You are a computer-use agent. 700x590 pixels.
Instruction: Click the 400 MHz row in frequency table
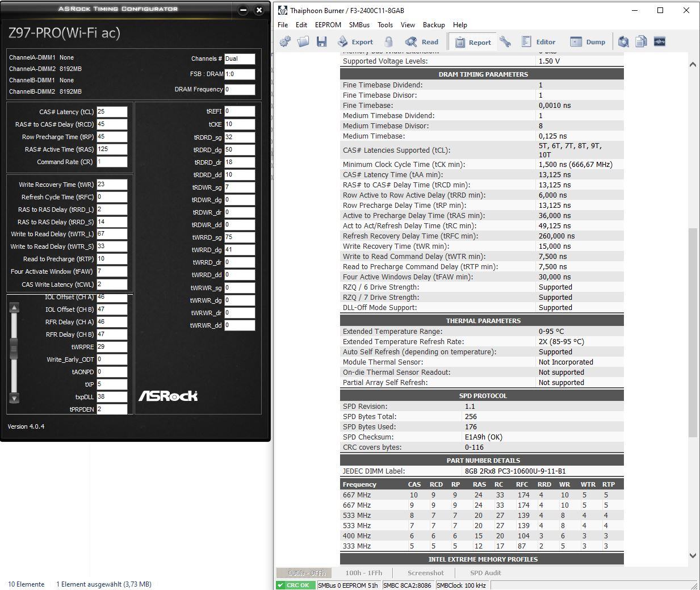(x=482, y=536)
